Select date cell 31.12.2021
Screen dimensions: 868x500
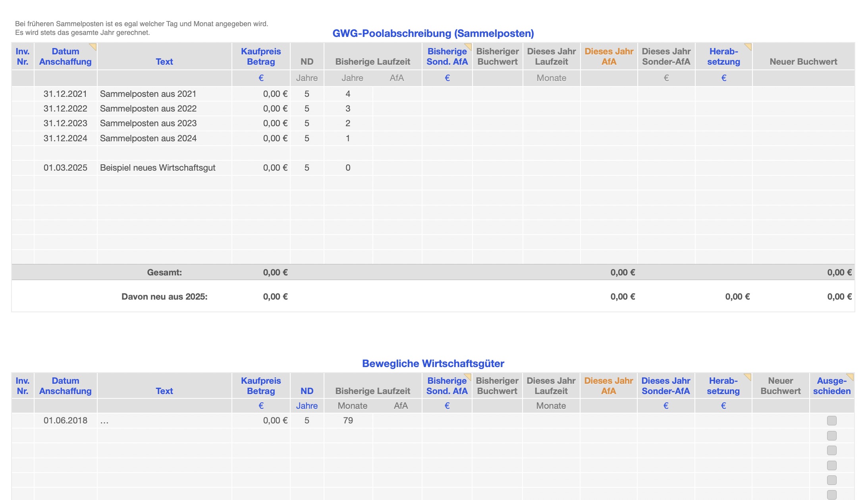(66, 94)
